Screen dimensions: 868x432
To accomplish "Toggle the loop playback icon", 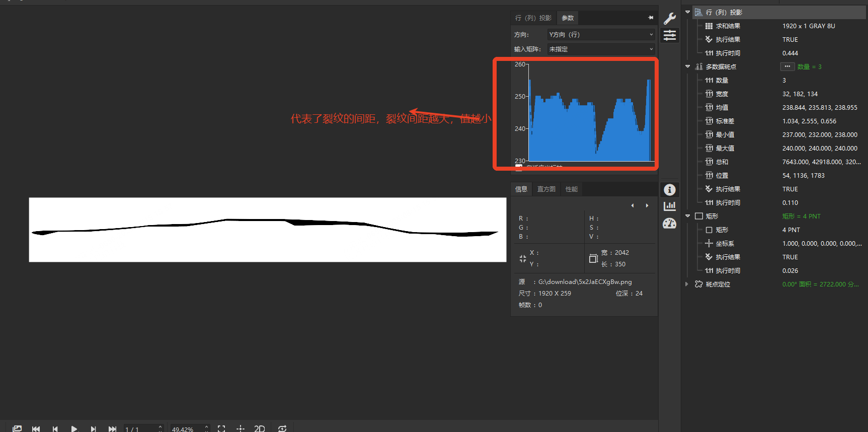I will tap(282, 428).
